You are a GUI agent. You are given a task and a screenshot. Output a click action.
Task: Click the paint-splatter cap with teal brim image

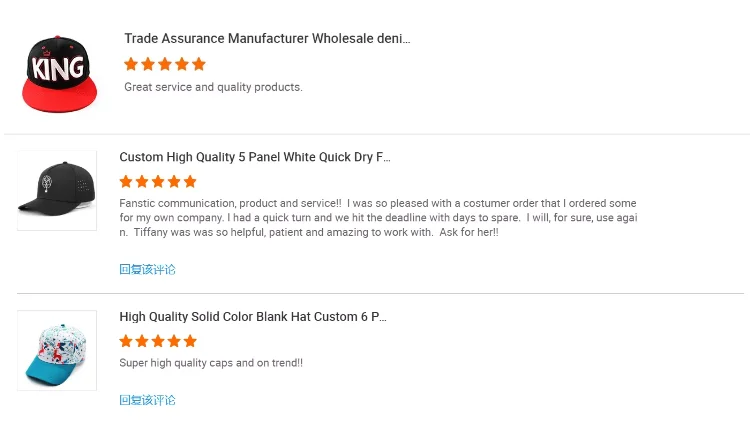[57, 350]
